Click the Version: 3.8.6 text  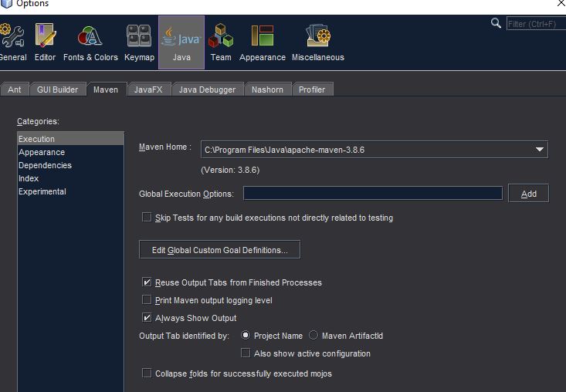click(x=230, y=170)
